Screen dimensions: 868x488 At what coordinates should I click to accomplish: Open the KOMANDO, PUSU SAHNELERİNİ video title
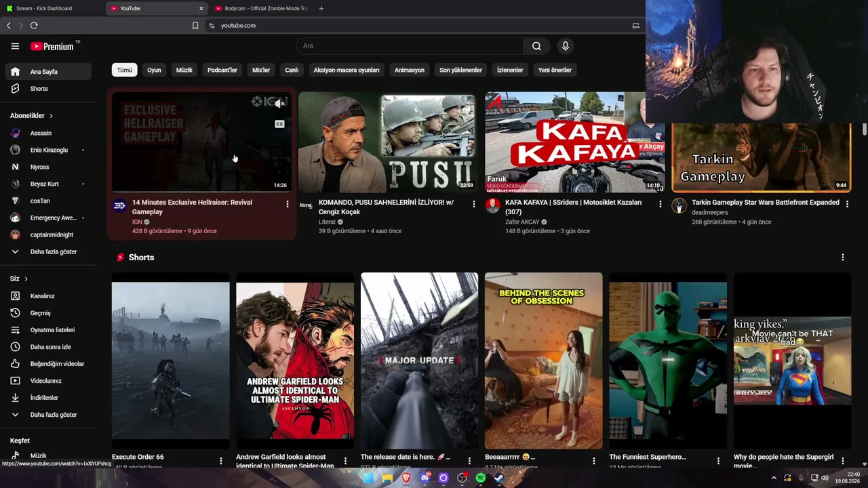click(x=387, y=207)
